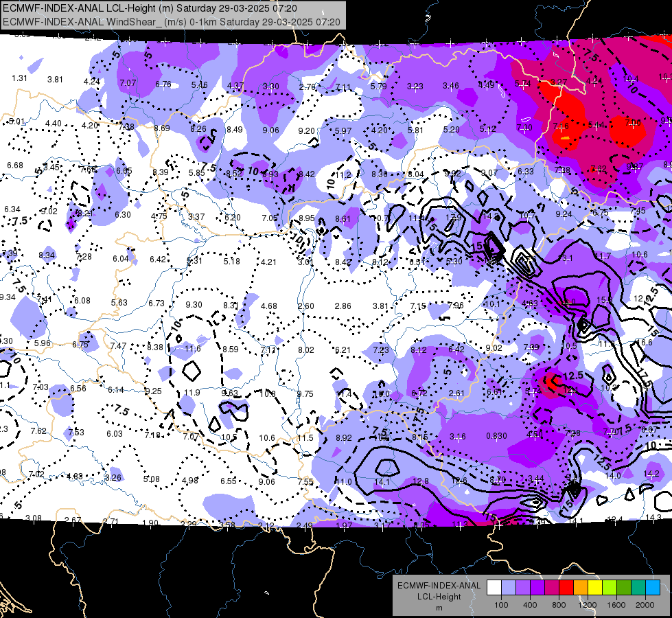Viewport: 672px width, 618px height.
Task: Click the shear value 6.55
Action: click(x=229, y=481)
